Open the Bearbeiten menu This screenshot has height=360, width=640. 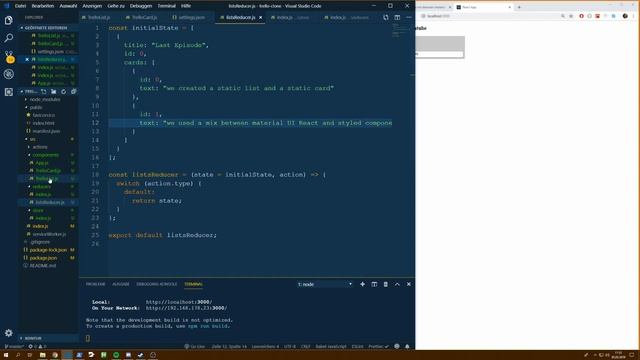click(42, 6)
